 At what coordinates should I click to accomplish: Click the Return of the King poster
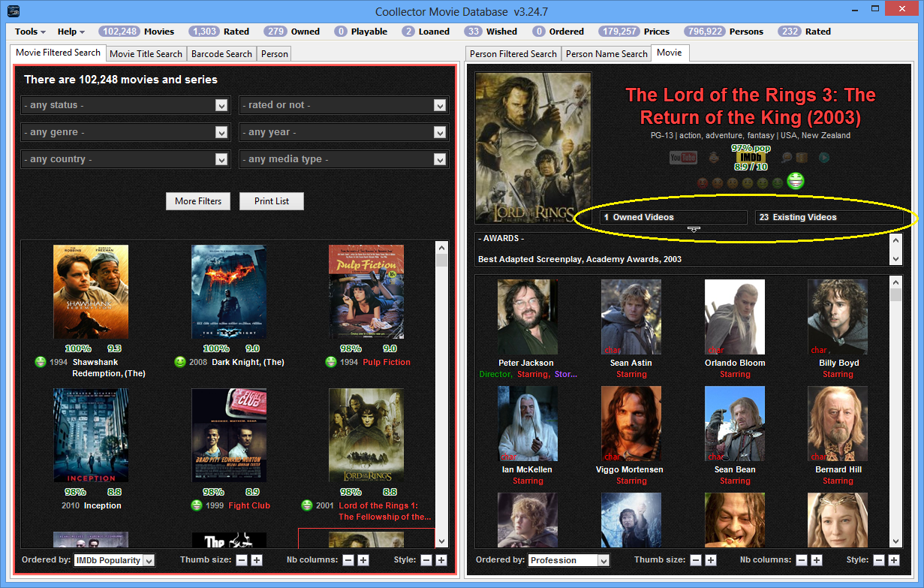[533, 148]
